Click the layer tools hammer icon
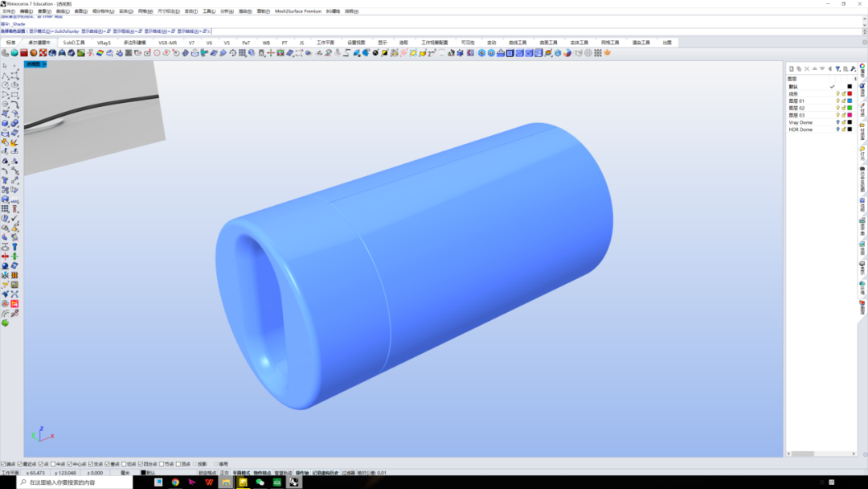This screenshot has height=489, width=868. pyautogui.click(x=853, y=68)
